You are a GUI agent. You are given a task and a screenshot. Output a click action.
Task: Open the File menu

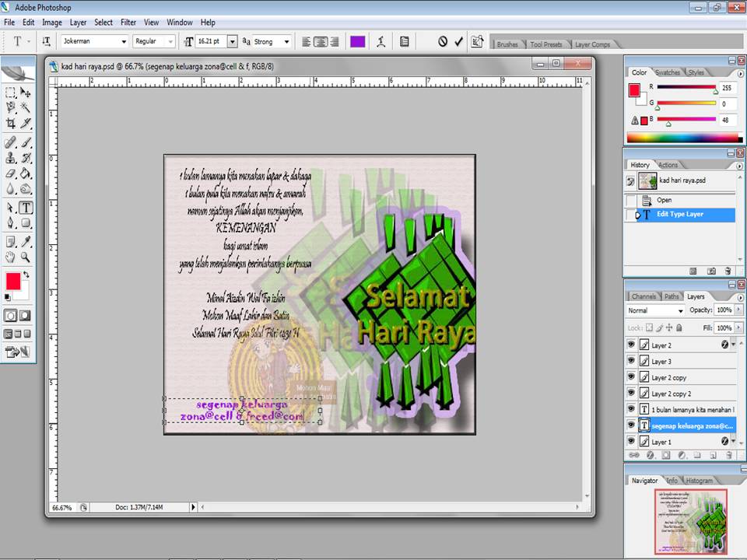click(x=9, y=23)
